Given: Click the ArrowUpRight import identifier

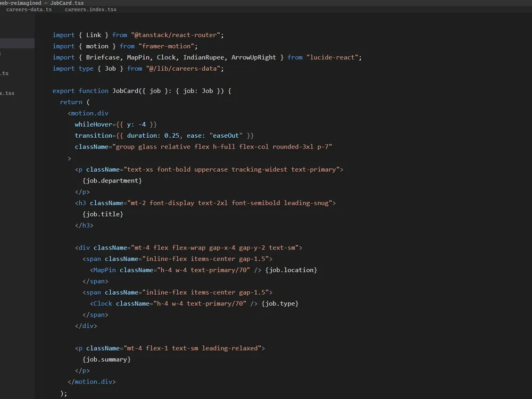Looking at the screenshot, I should click(254, 57).
